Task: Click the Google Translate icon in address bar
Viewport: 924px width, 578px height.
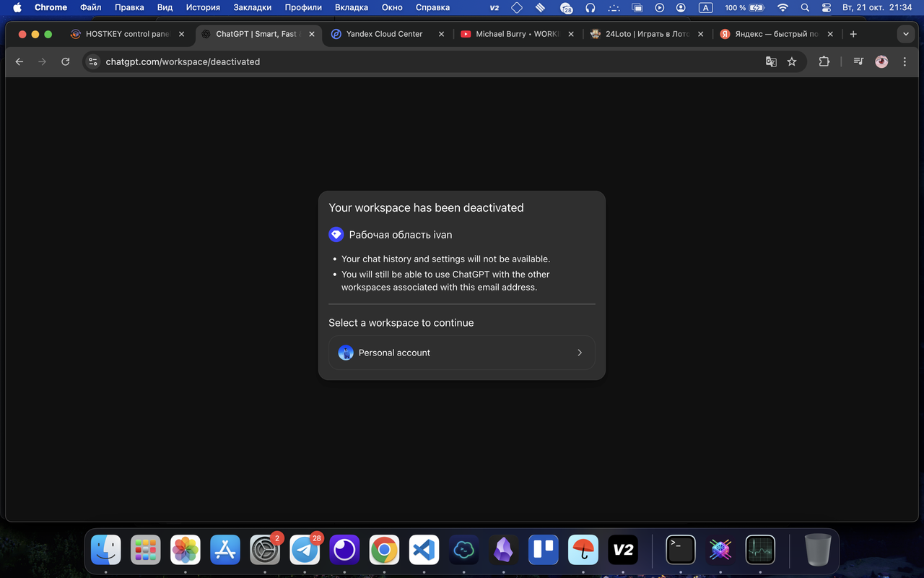Action: tap(771, 61)
